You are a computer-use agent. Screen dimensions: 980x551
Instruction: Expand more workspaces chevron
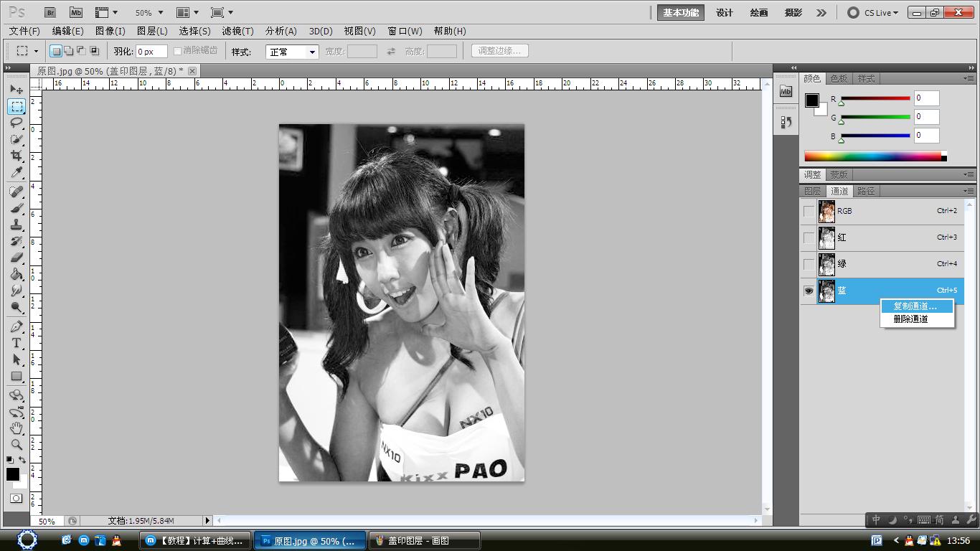tap(821, 12)
